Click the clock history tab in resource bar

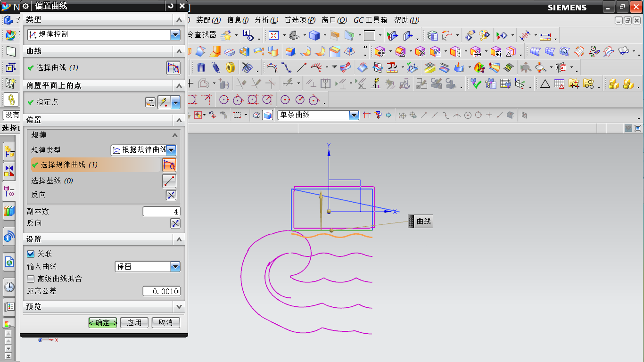[x=9, y=287]
